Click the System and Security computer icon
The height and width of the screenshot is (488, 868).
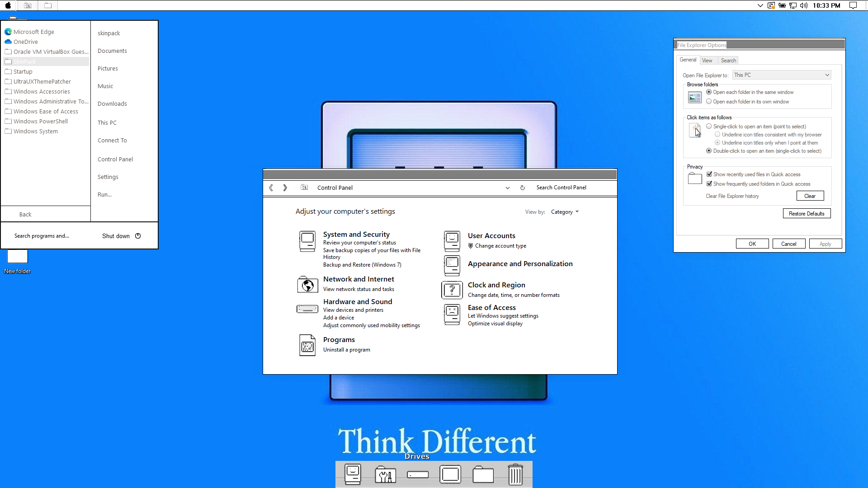tap(307, 241)
